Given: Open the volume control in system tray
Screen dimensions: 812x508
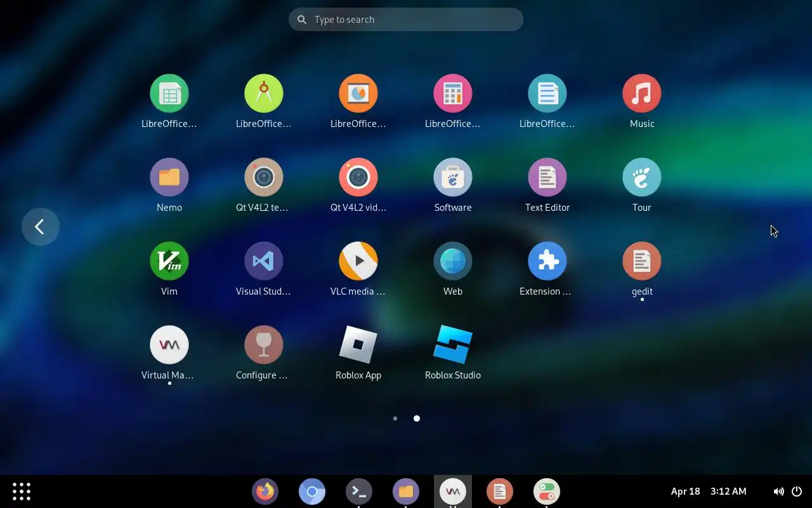Looking at the screenshot, I should tap(778, 491).
